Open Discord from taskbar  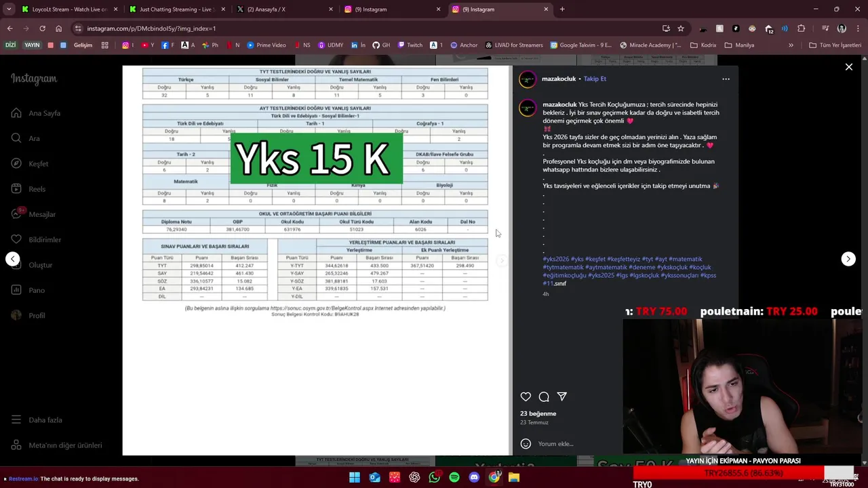(x=474, y=477)
